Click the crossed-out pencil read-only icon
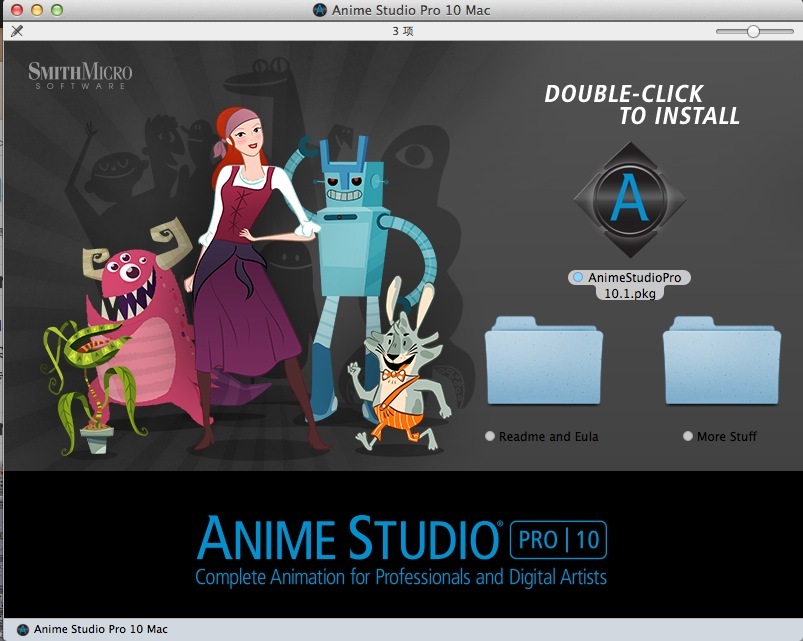Image resolution: width=803 pixels, height=641 pixels. (x=16, y=31)
